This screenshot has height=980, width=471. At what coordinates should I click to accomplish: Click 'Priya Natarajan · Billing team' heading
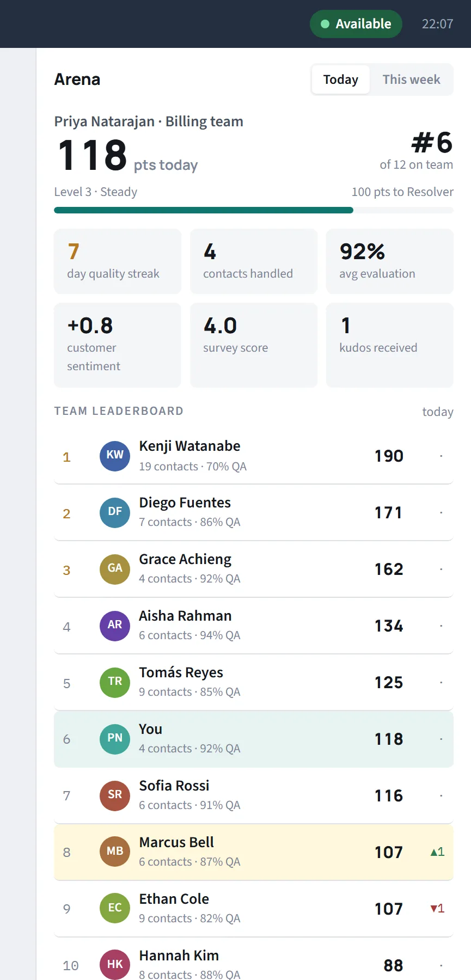[x=149, y=121]
